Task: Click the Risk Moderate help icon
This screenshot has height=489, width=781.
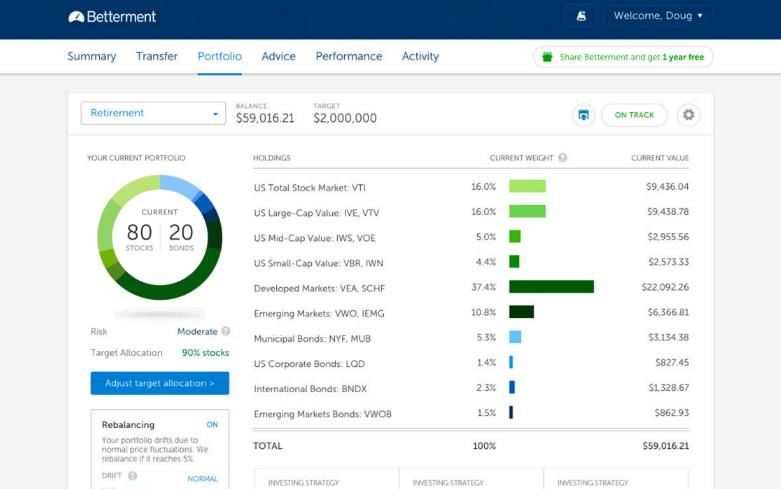Action: [226, 331]
